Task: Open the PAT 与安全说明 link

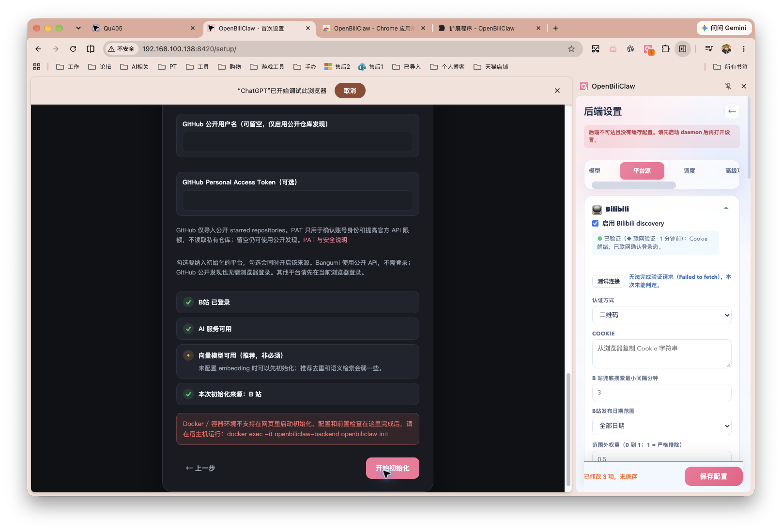Action: (x=325, y=240)
